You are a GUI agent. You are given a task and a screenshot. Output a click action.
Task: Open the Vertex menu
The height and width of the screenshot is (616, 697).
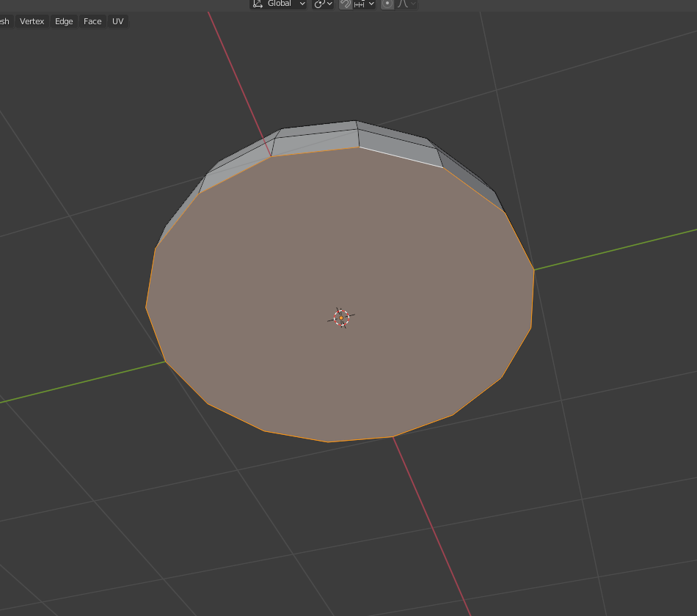pos(32,21)
